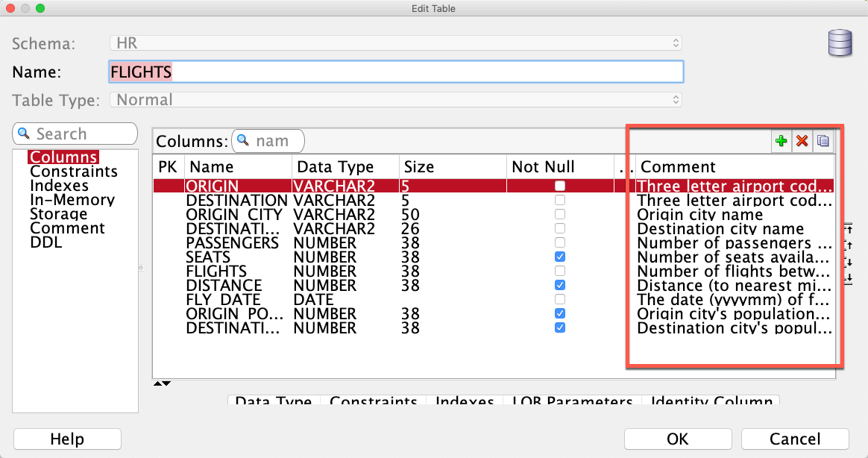Open the Identity Column tab
Screen dimensions: 868x458
point(711,400)
